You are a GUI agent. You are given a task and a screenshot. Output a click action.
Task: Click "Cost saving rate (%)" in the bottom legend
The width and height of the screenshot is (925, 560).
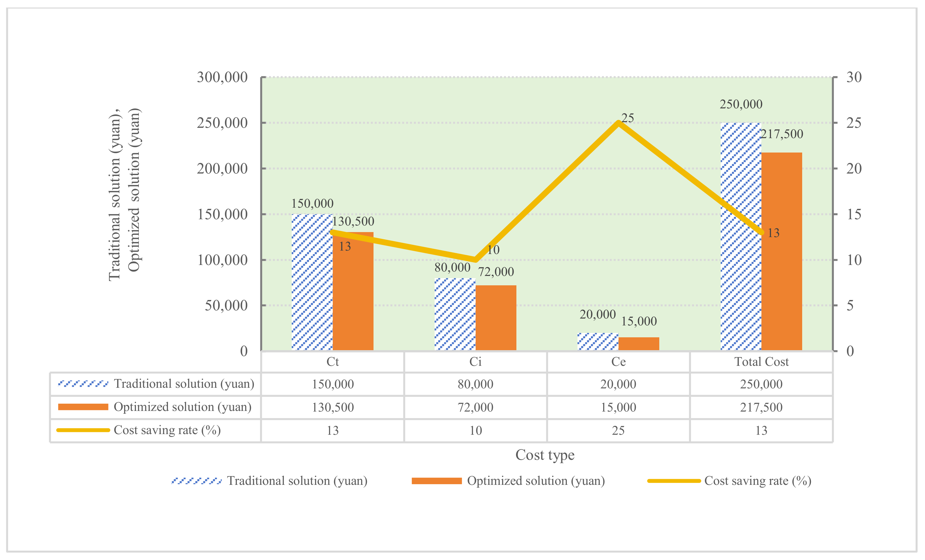[758, 481]
